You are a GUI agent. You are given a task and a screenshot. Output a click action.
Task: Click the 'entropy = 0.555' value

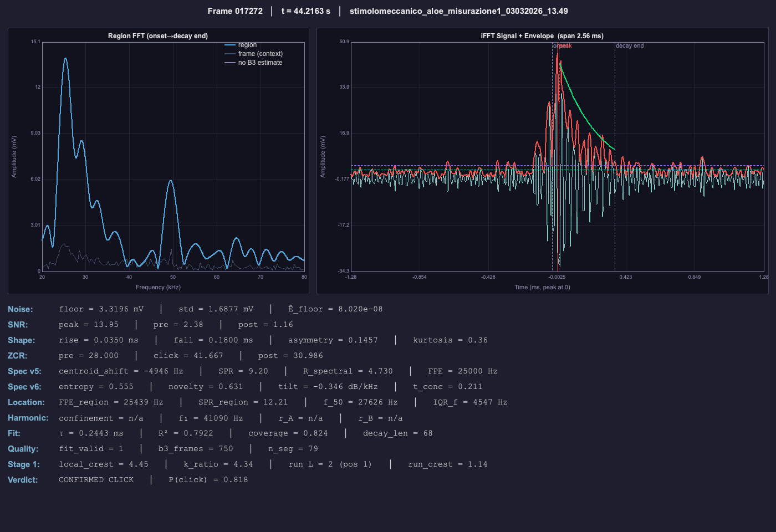pos(96,387)
